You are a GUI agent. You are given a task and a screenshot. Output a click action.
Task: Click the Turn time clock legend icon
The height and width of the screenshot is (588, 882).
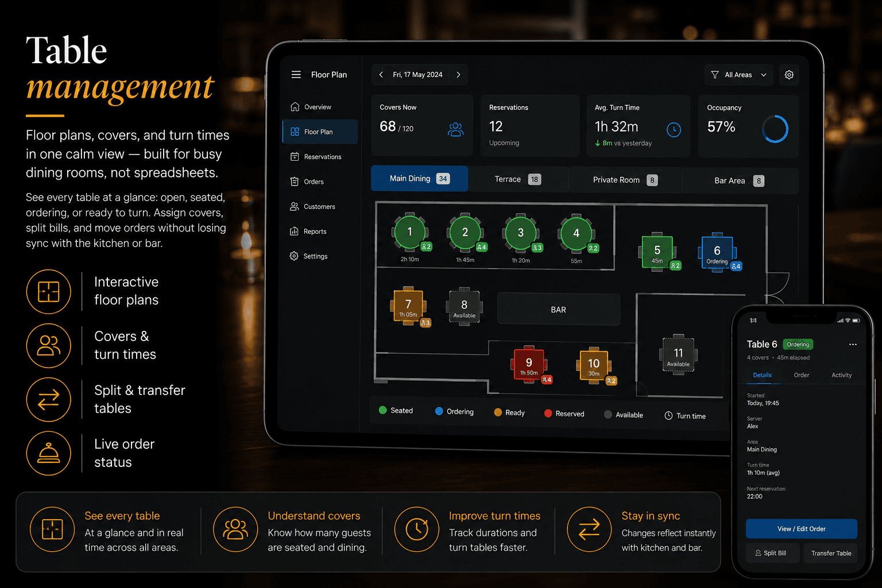coord(668,415)
